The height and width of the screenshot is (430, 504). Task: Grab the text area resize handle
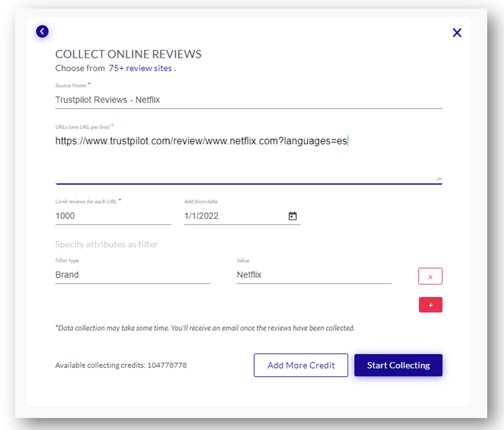tap(439, 179)
